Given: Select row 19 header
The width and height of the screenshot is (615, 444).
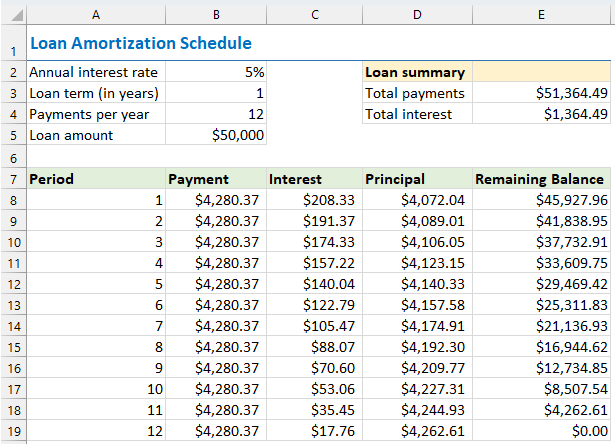Looking at the screenshot, I should tap(12, 431).
